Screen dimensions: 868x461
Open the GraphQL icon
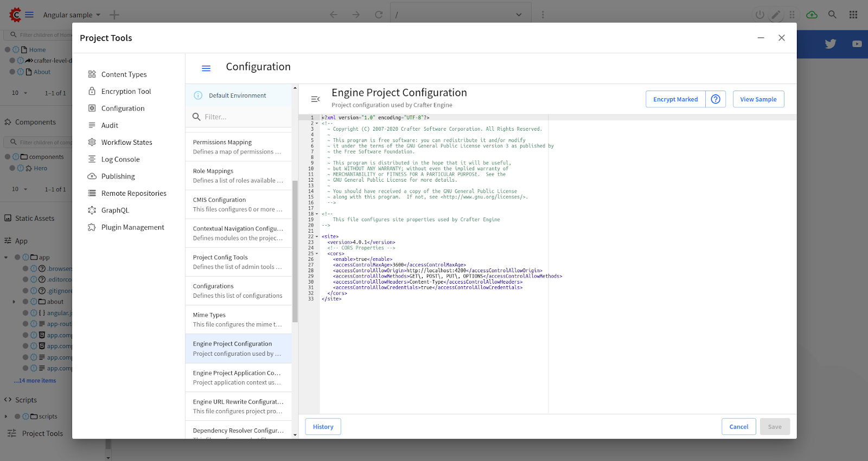[92, 210]
